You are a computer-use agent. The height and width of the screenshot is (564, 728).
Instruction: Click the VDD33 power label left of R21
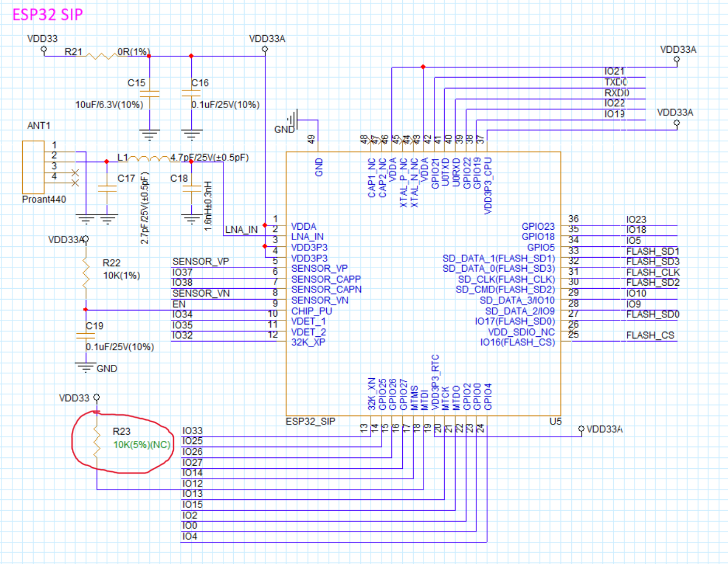pos(42,39)
